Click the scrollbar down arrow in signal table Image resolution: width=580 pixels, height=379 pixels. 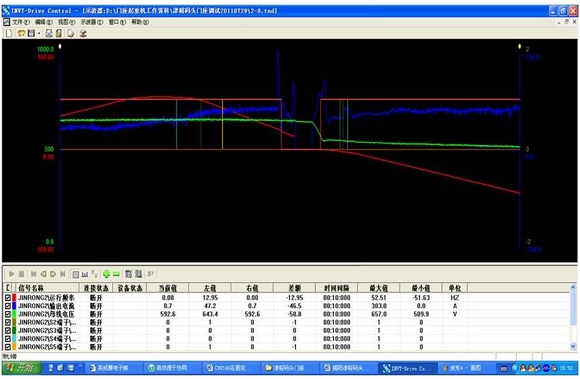coord(573,346)
